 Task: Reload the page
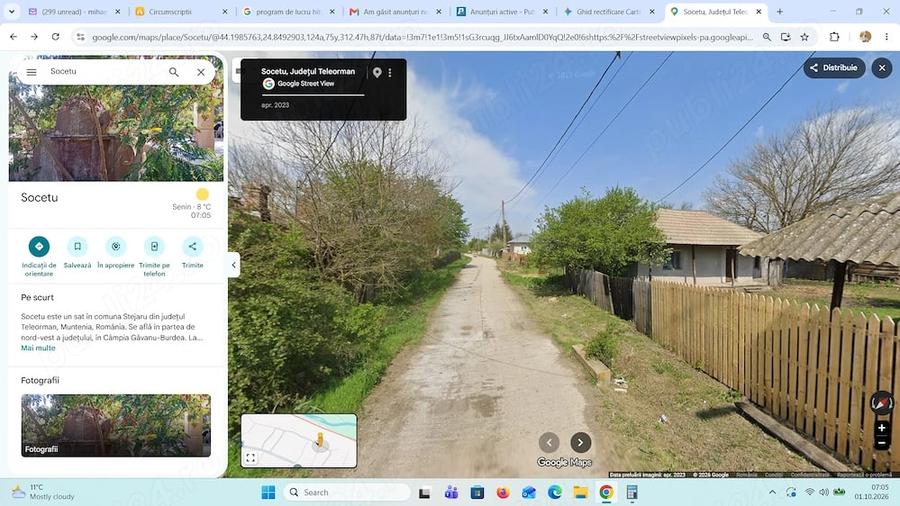[x=56, y=37]
